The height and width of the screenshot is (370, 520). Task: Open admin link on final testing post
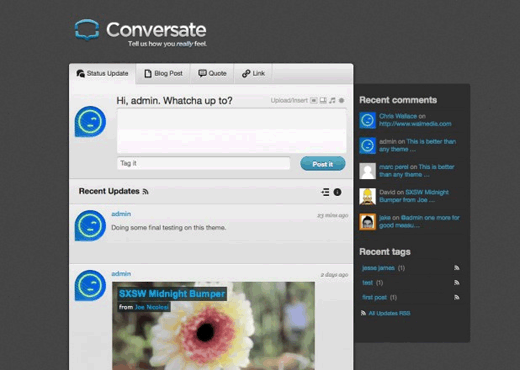(121, 214)
